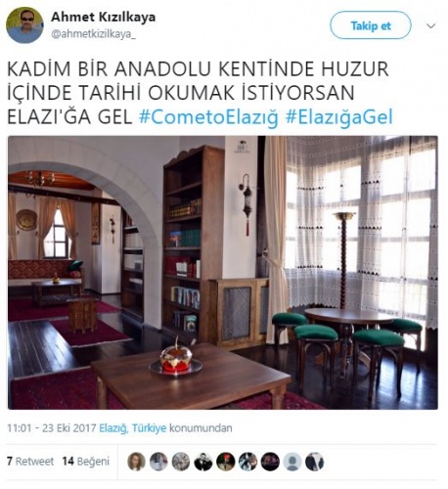The image size is (448, 489).
Task: Open the third liker avatar
Action: (x=181, y=462)
